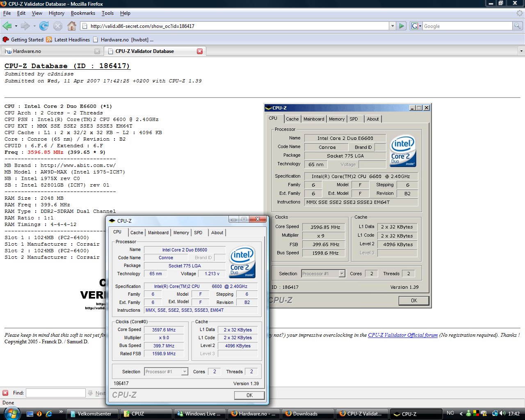Launch Internet Explorer from quick launch

49,414
